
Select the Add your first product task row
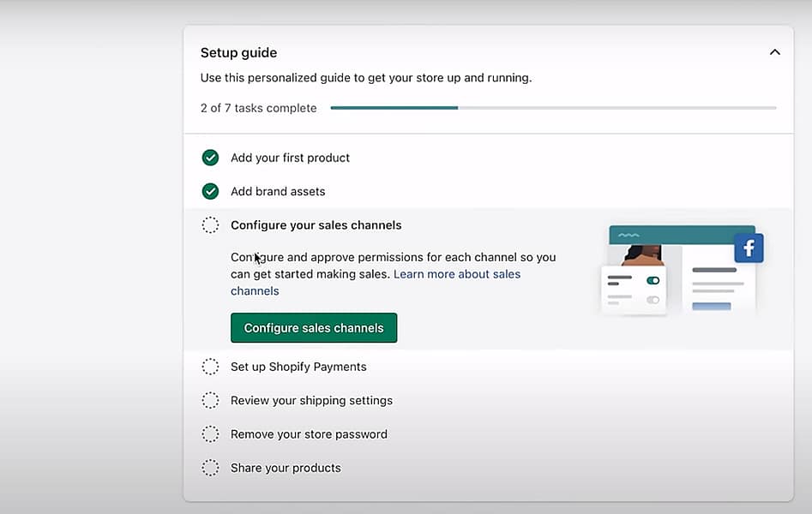coord(290,158)
